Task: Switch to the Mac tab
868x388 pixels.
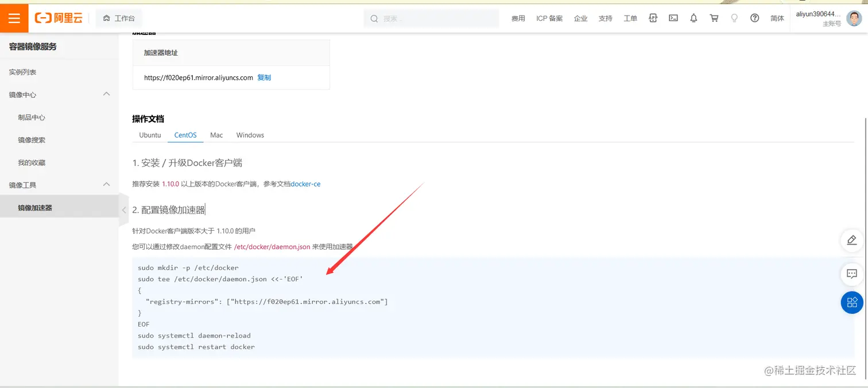Action: pyautogui.click(x=216, y=135)
